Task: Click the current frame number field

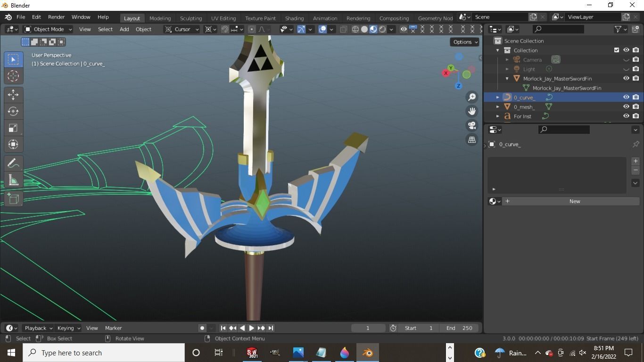Action: click(368, 328)
